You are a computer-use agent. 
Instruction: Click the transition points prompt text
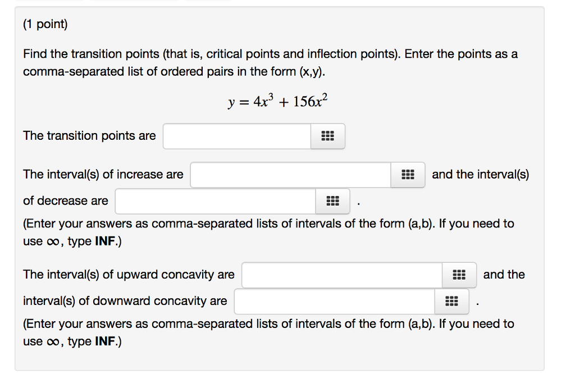coord(89,135)
